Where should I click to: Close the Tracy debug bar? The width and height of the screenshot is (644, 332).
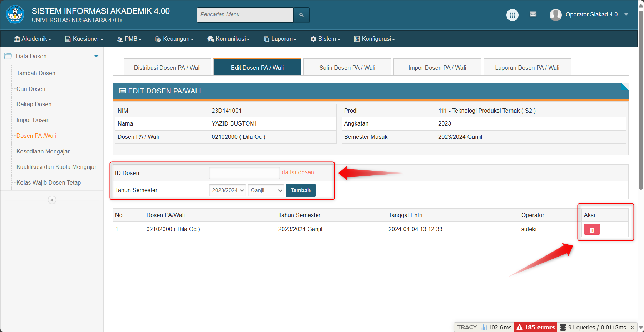coord(632,327)
